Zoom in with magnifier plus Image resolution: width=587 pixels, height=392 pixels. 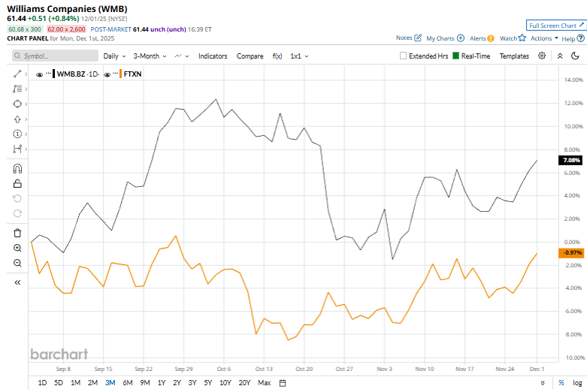[17, 248]
